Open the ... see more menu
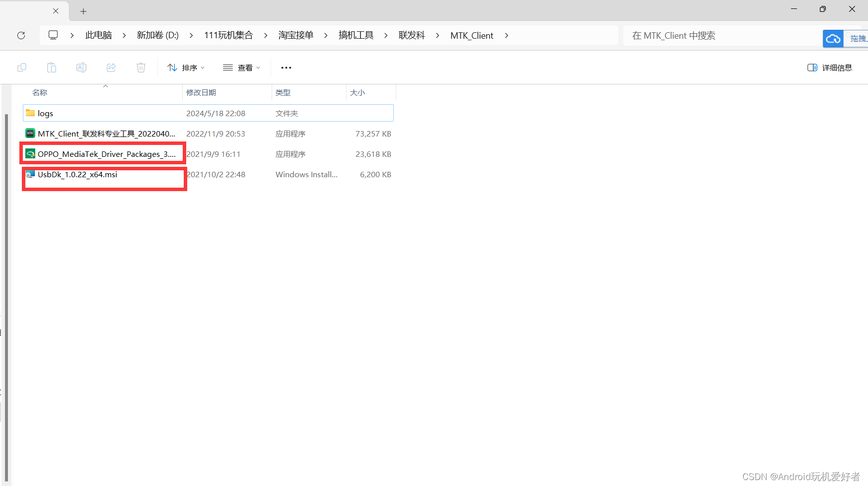868x486 pixels. [286, 68]
